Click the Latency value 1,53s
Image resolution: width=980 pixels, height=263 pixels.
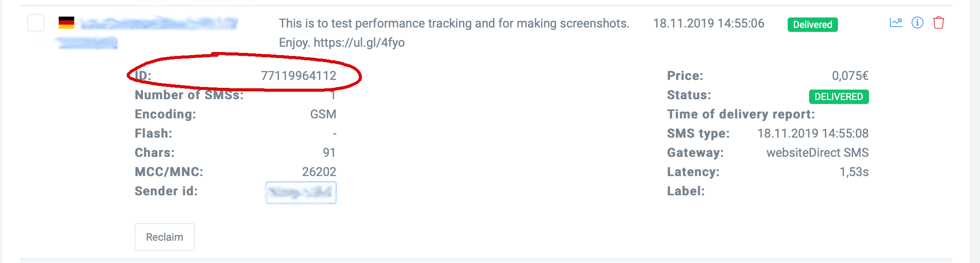tap(854, 172)
